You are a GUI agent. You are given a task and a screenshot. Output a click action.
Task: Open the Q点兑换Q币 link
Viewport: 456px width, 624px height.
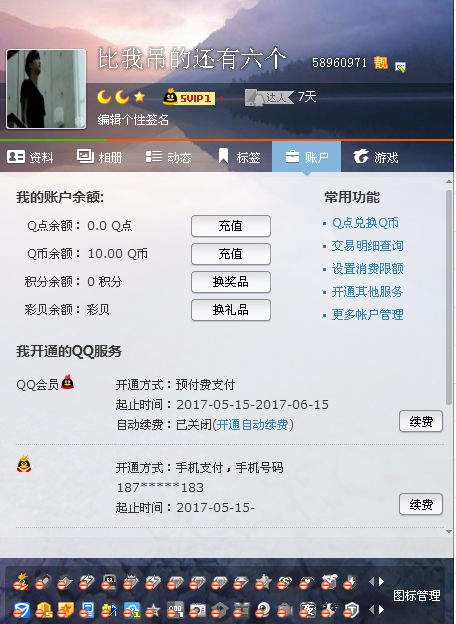365,223
